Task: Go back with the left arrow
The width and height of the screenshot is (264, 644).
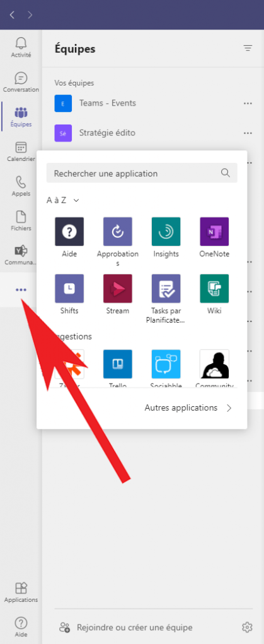Action: pos(12,15)
